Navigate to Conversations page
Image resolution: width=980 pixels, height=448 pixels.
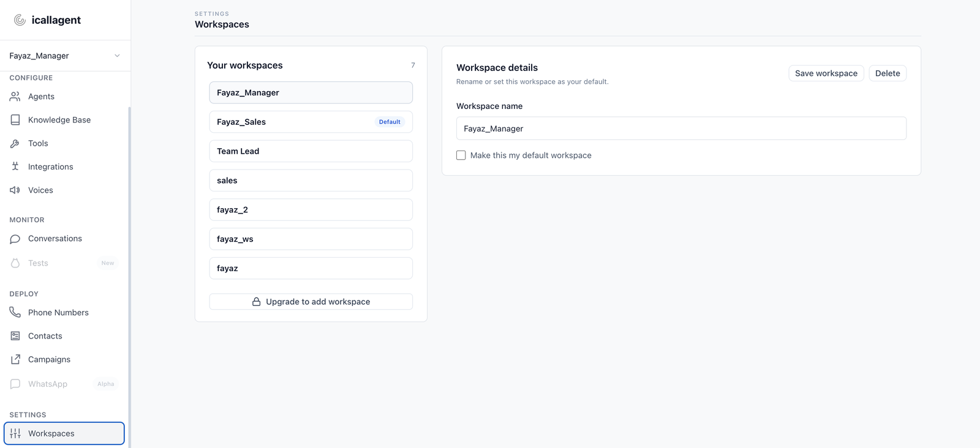[x=55, y=239]
